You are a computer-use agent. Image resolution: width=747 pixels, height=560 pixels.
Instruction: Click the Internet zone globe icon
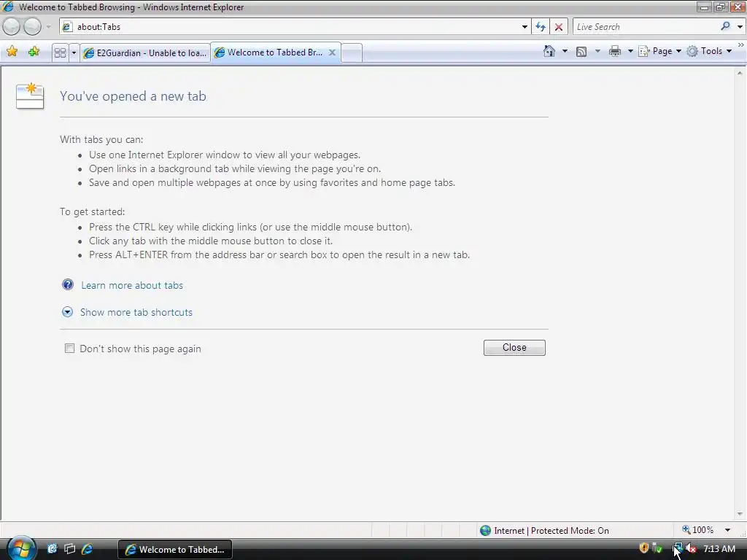click(485, 530)
